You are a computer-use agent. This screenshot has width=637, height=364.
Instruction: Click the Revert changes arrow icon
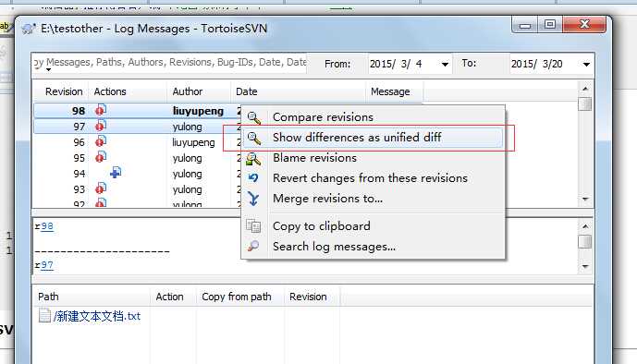[253, 177]
